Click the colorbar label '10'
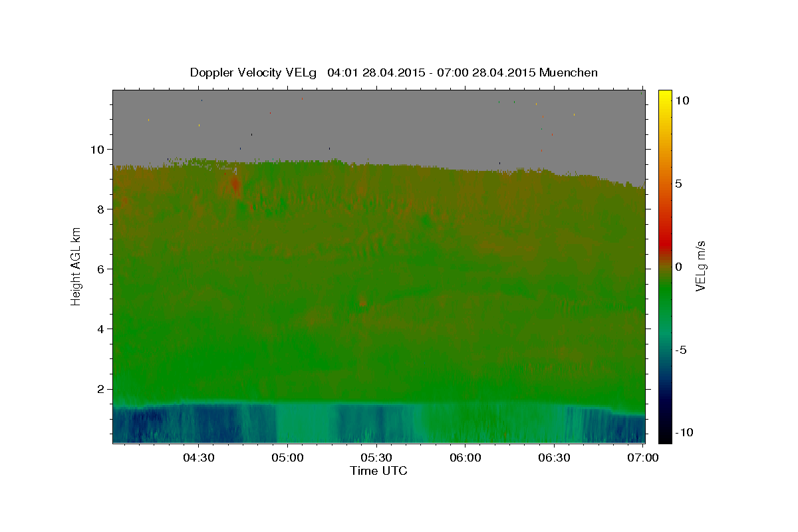Image resolution: width=798 pixels, height=532 pixels. pos(682,100)
